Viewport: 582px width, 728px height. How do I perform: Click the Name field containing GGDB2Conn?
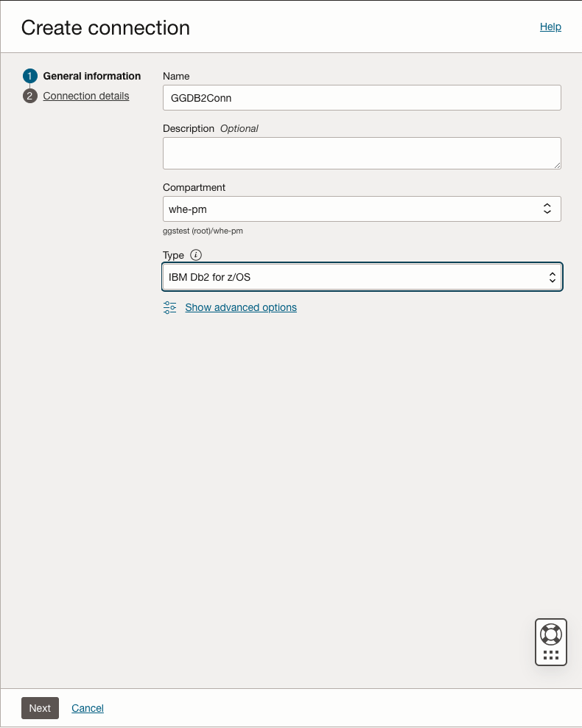[362, 98]
